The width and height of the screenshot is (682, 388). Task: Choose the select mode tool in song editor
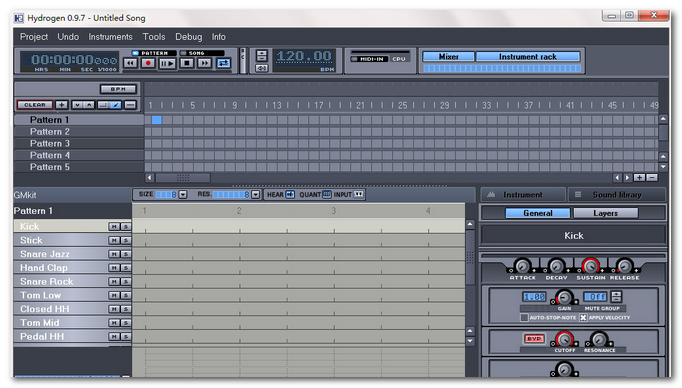104,105
